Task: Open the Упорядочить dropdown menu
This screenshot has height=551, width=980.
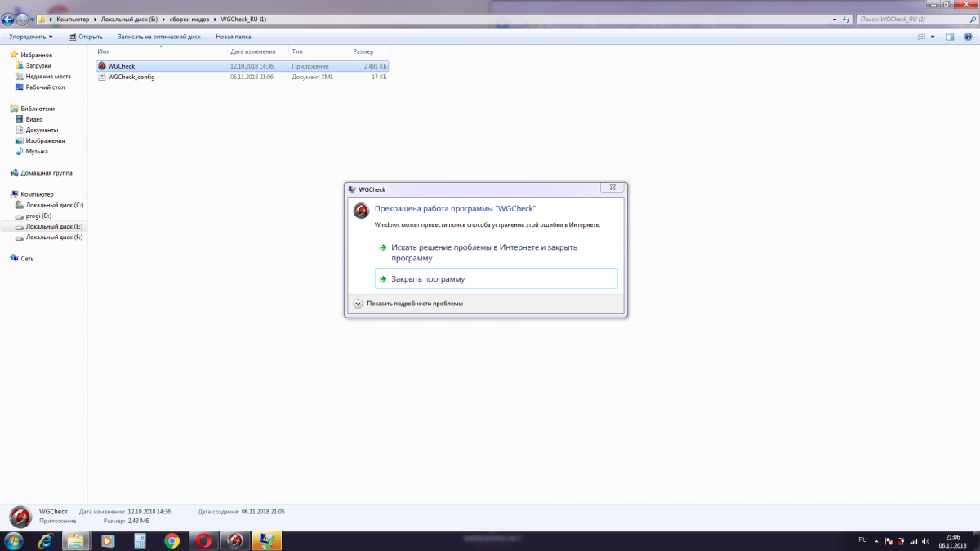Action: [x=30, y=37]
